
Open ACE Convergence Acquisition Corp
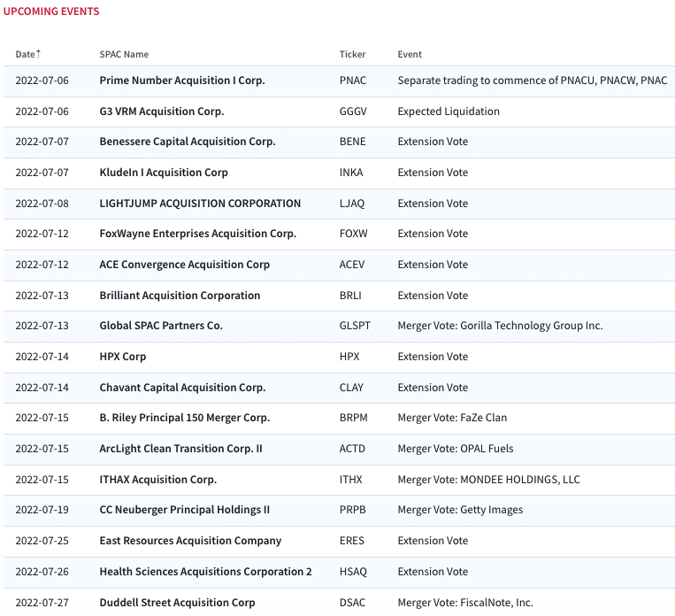(x=185, y=265)
